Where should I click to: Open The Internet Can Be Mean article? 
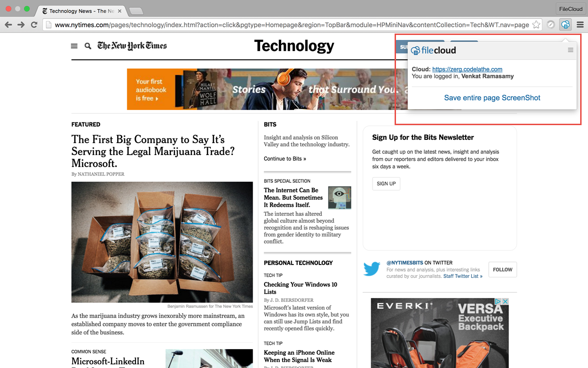click(293, 197)
